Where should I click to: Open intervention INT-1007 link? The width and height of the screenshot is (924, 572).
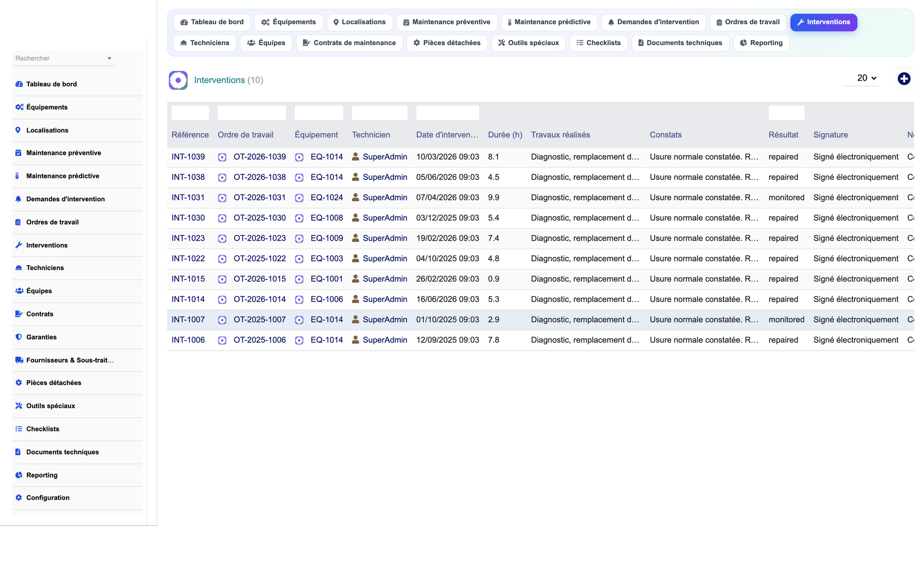[x=188, y=320]
